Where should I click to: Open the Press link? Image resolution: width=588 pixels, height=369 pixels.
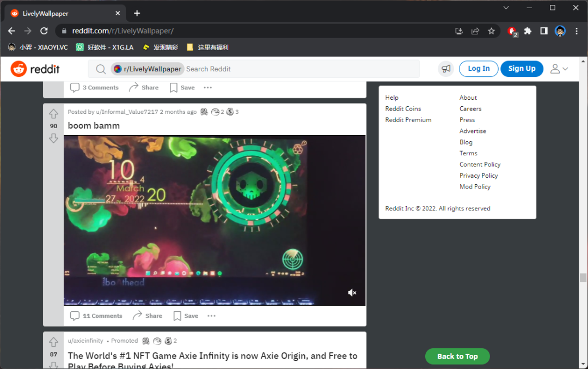467,120
